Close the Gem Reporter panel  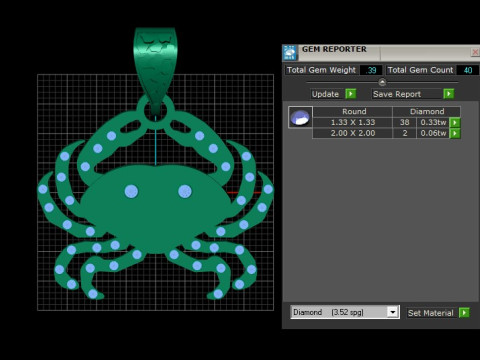click(x=475, y=52)
